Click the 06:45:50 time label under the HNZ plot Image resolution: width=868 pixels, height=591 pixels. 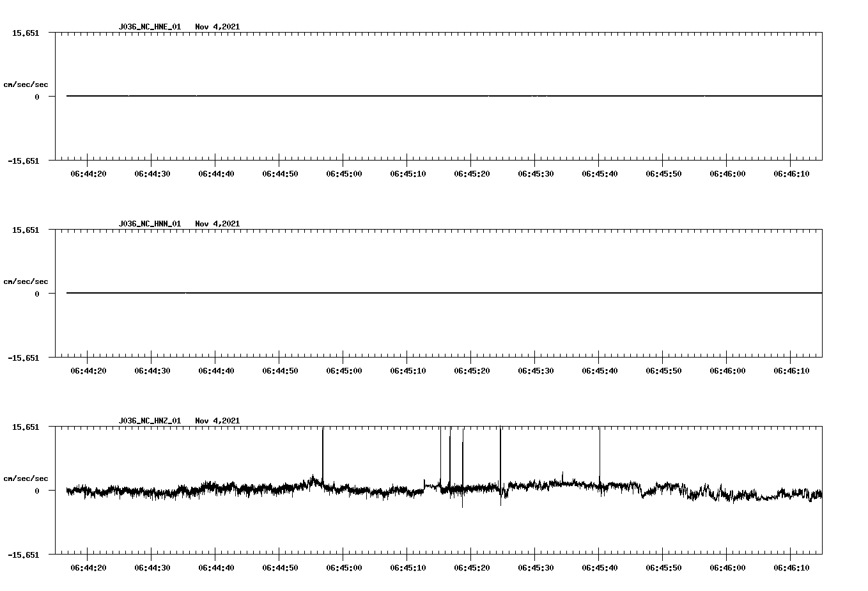point(663,568)
